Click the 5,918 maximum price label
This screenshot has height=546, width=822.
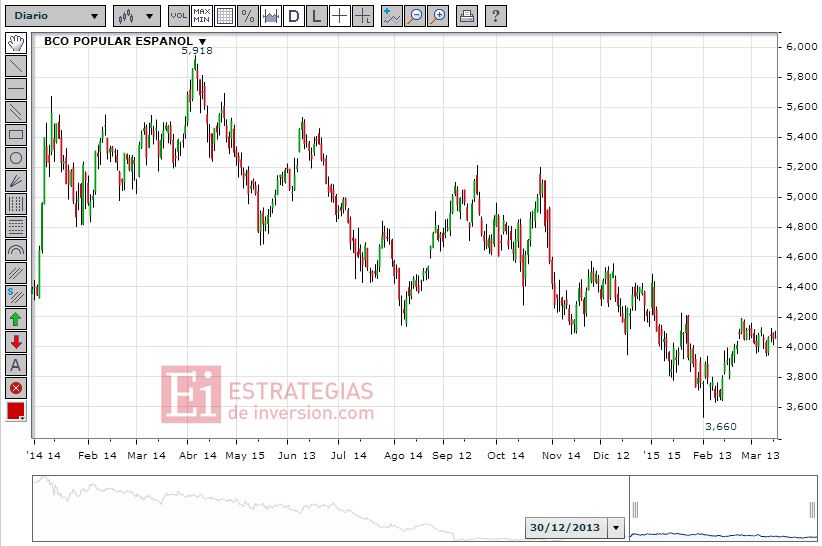(x=197, y=51)
